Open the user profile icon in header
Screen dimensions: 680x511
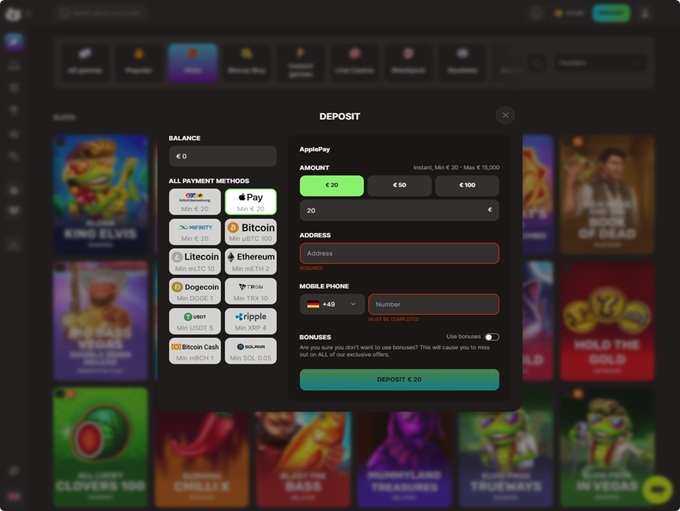(645, 13)
